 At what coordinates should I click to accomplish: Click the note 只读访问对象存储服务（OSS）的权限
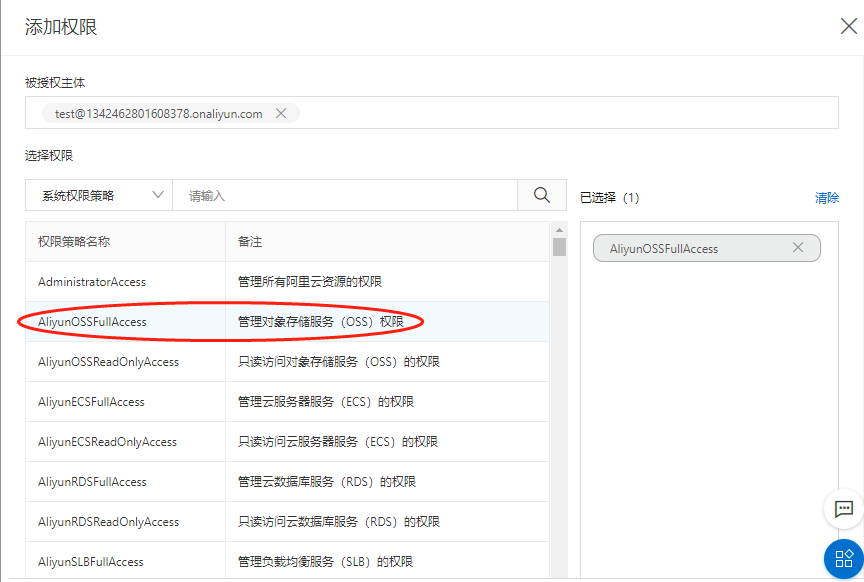pos(339,362)
